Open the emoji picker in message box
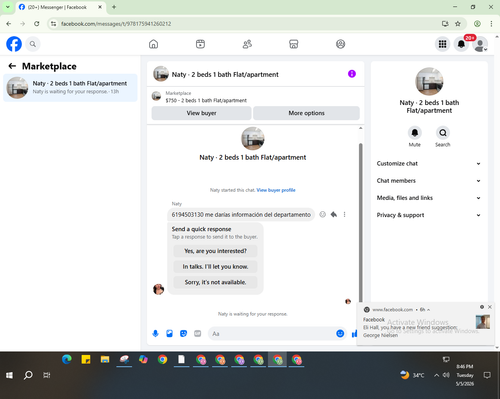 (340, 333)
